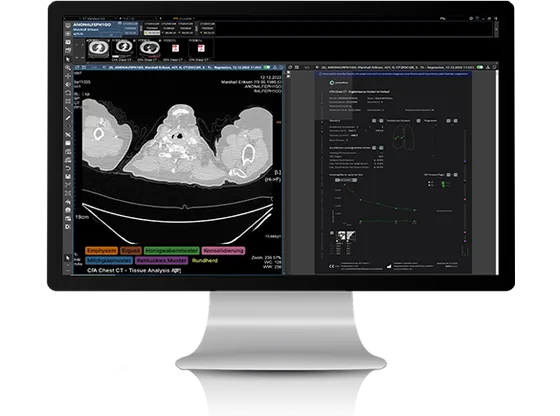Open the first chest CT series thumbnail
Image resolution: width=560 pixels, height=416 pixels.
tap(99, 48)
